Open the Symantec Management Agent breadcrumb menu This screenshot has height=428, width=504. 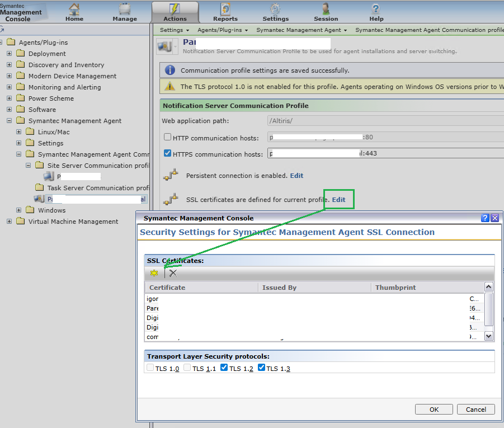pos(302,30)
